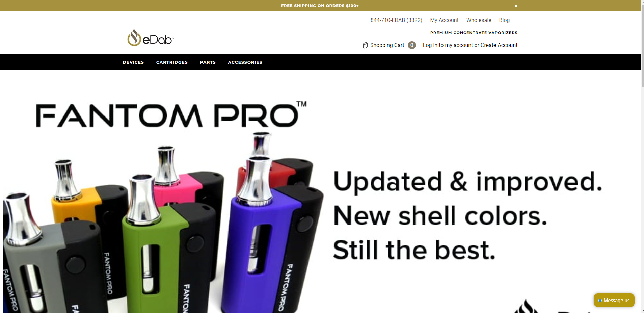Open the Devices menu
The image size is (644, 313).
coord(133,62)
